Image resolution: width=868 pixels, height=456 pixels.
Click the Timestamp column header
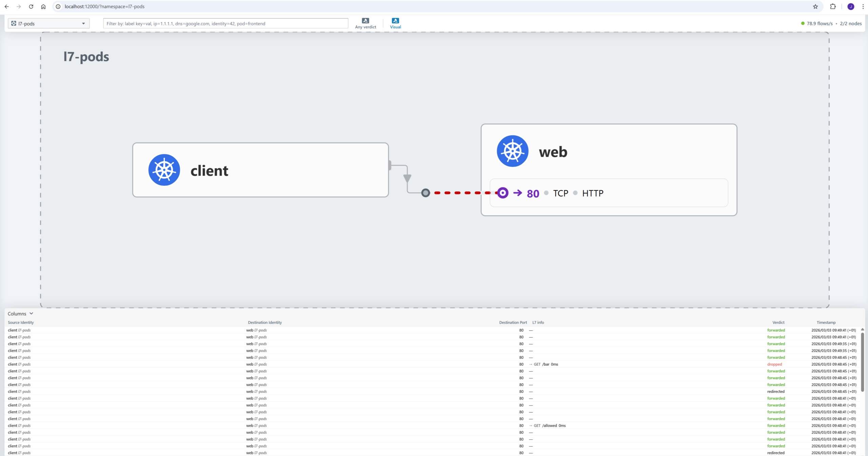click(x=826, y=322)
